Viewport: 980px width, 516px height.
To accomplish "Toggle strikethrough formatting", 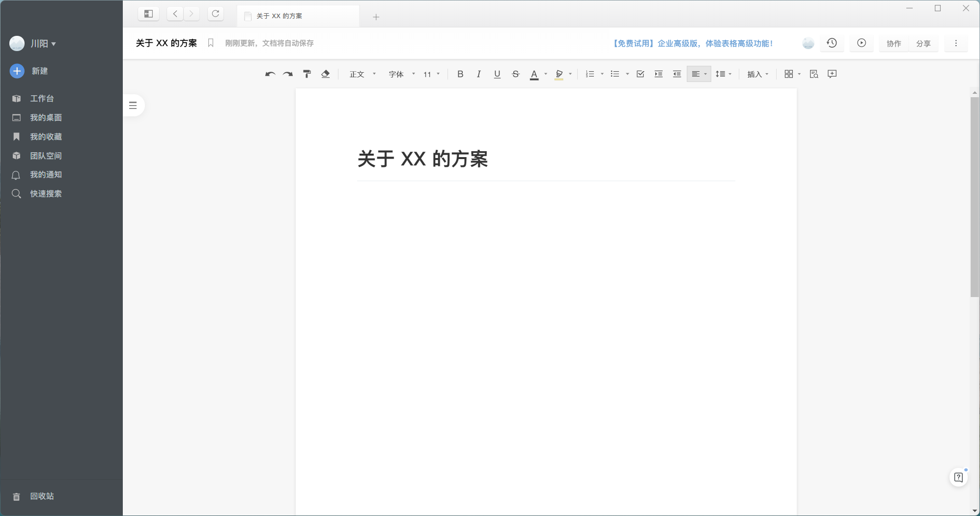I will tap(515, 74).
